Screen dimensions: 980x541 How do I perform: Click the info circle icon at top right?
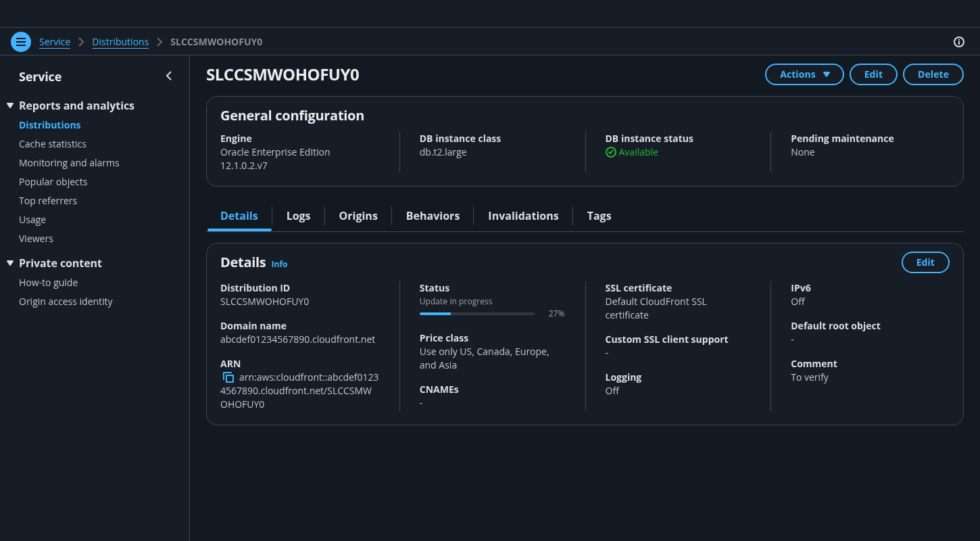coord(958,42)
